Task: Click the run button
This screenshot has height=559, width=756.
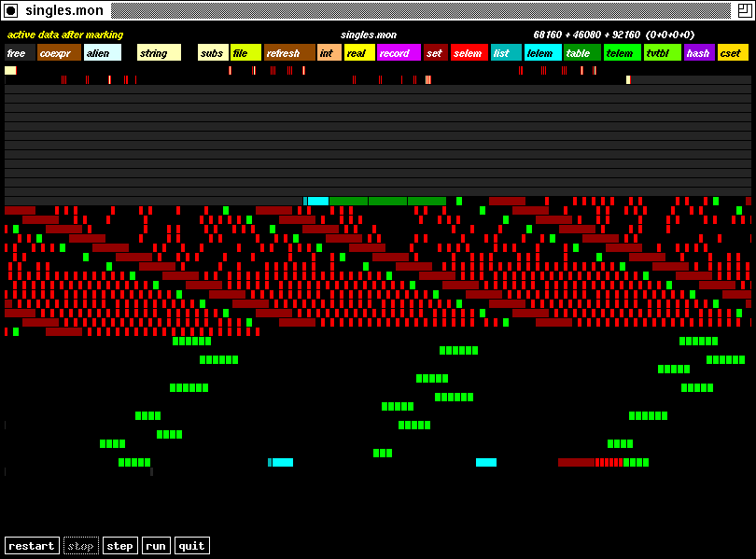Action: 156,546
